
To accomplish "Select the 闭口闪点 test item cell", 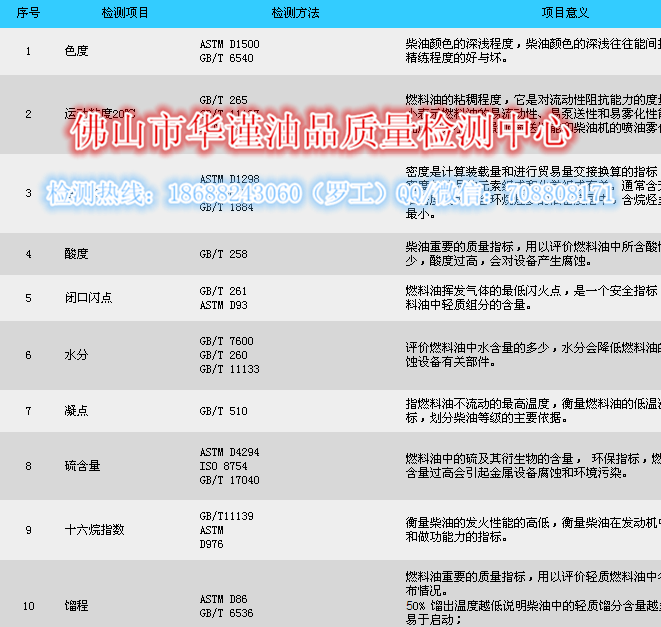I will click(89, 298).
